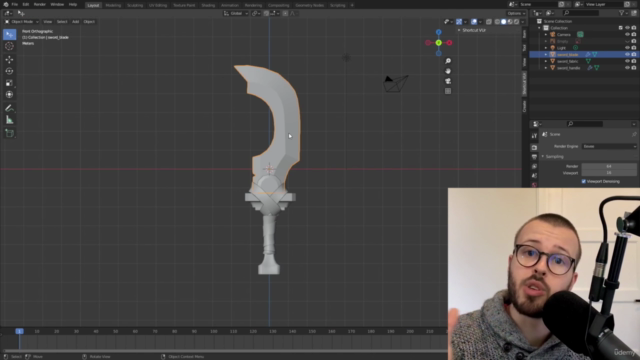640x360 pixels.
Task: Open the Render menu
Action: [x=40, y=4]
